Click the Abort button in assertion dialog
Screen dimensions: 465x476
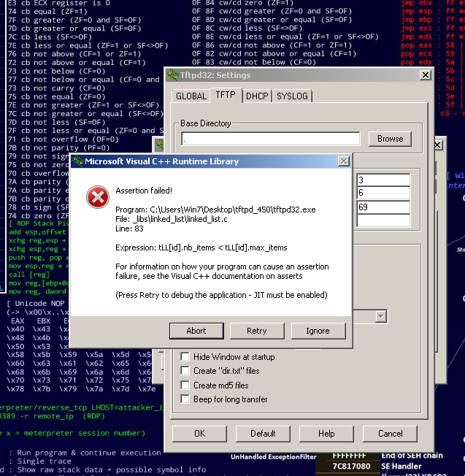tap(196, 331)
